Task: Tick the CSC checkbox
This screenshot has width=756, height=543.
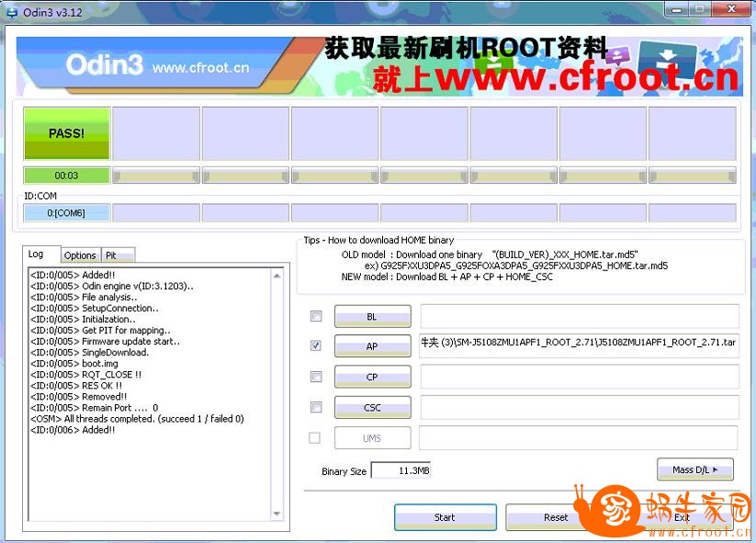Action: point(316,407)
